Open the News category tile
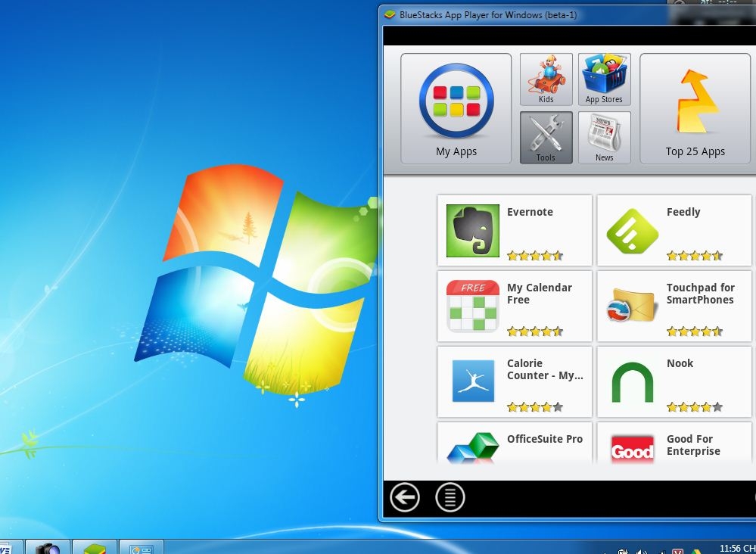Image resolution: width=756 pixels, height=554 pixels. (604, 138)
